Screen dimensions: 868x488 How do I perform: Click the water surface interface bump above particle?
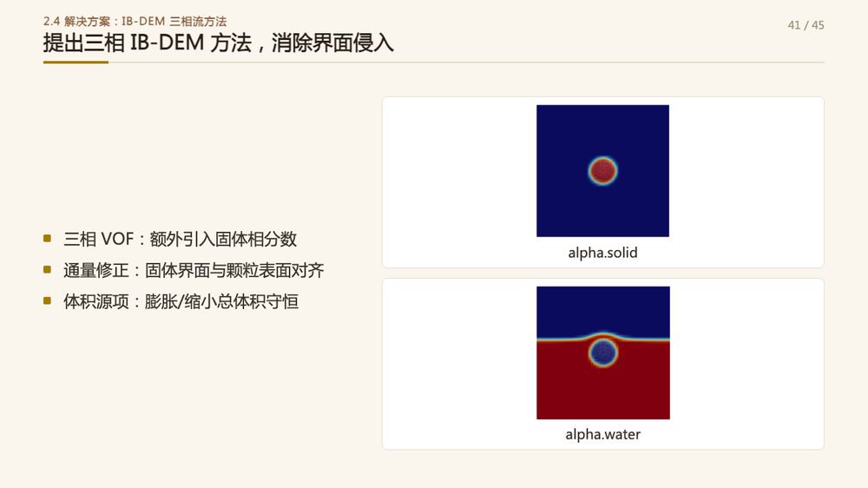tap(603, 333)
